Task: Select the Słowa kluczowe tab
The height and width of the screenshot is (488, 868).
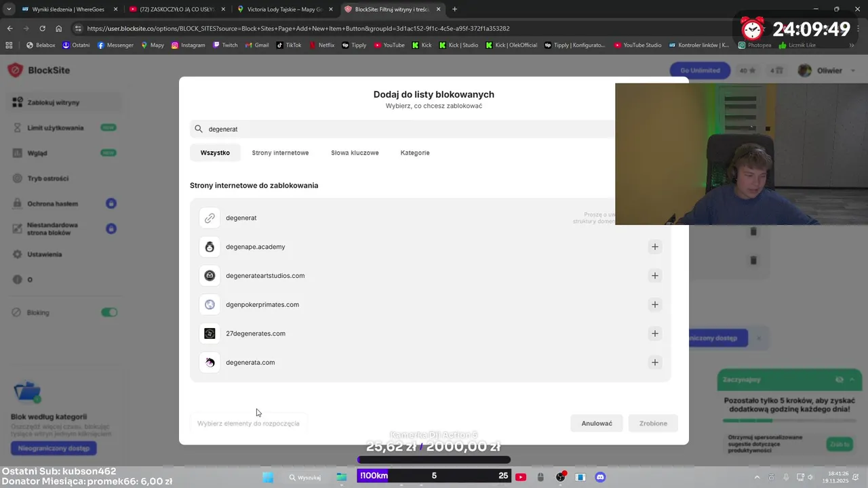Action: click(x=355, y=152)
